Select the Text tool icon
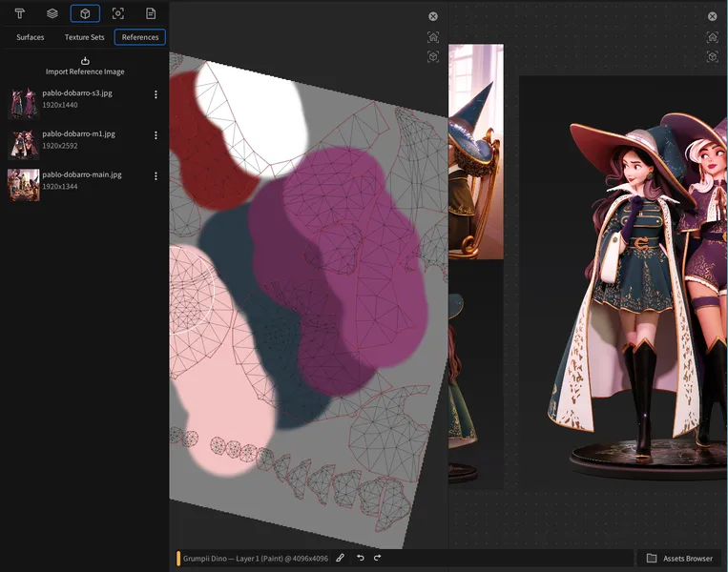728x572 pixels. [19, 13]
